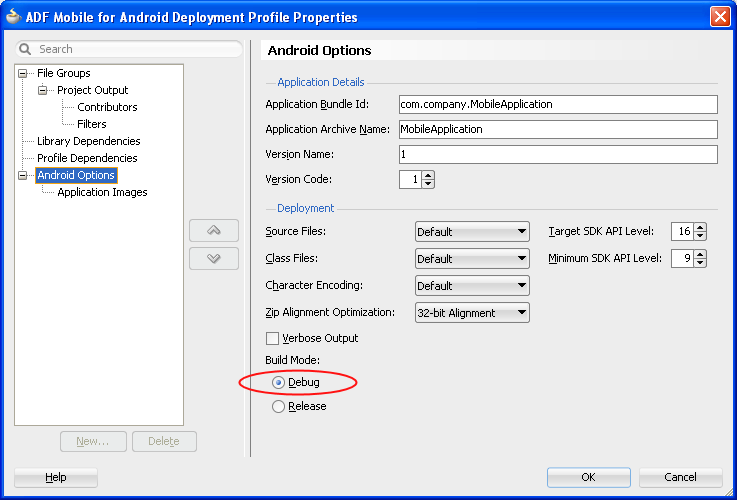Select Android Options in the tree
Viewport: 737px width, 500px height.
[76, 175]
